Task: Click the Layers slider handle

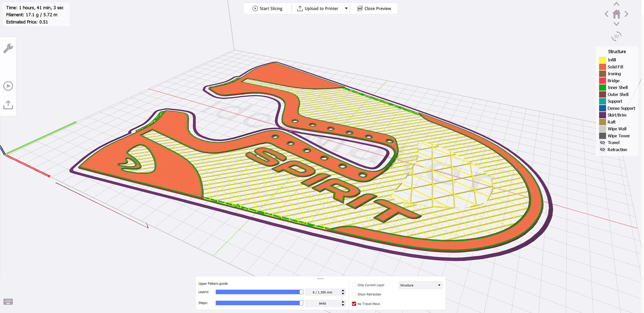Action: [301, 292]
